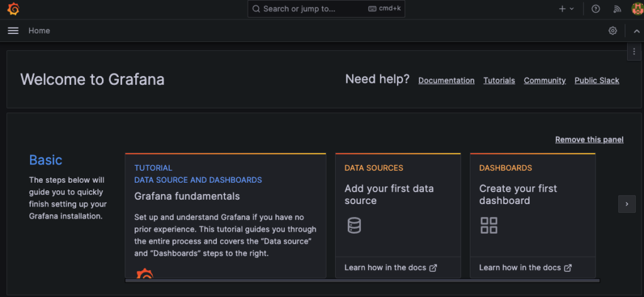Focus the Search or jump to field
The image size is (644, 297).
coord(326,9)
